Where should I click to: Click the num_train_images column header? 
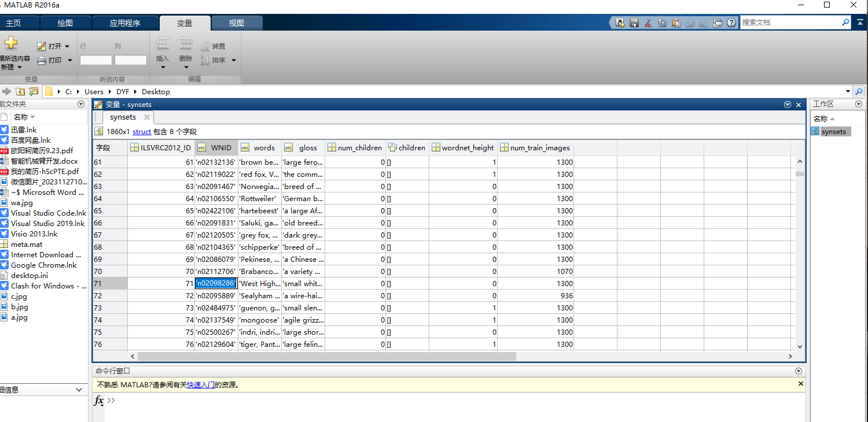click(535, 148)
